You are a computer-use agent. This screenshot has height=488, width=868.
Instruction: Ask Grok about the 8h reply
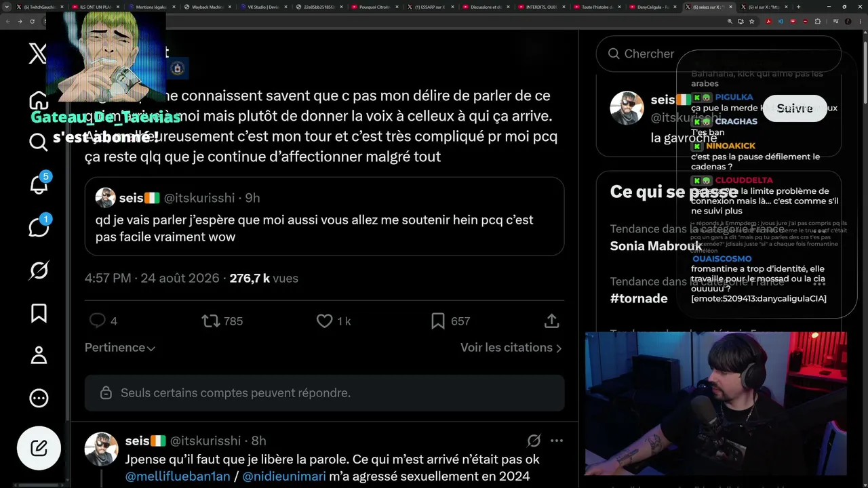(534, 441)
